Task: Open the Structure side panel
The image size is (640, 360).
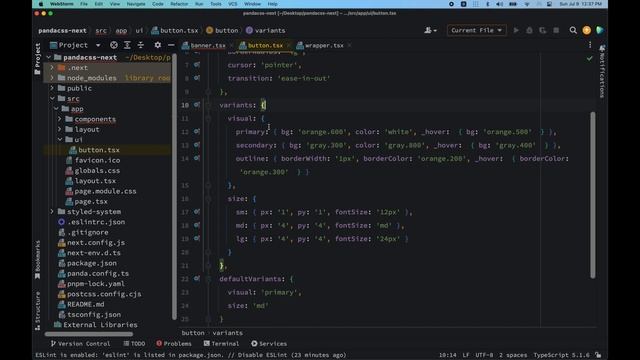Action: click(38, 310)
